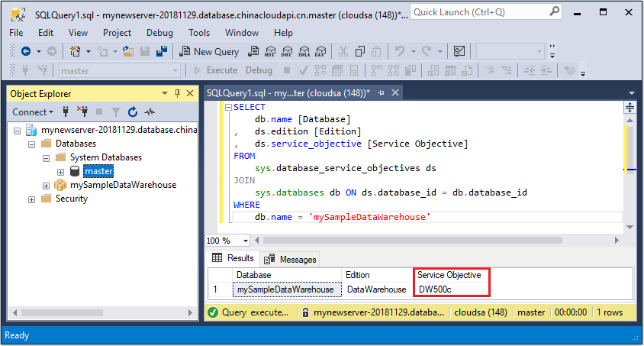Image resolution: width=644 pixels, height=346 pixels.
Task: Open the master database selector dropdown
Action: [x=175, y=70]
